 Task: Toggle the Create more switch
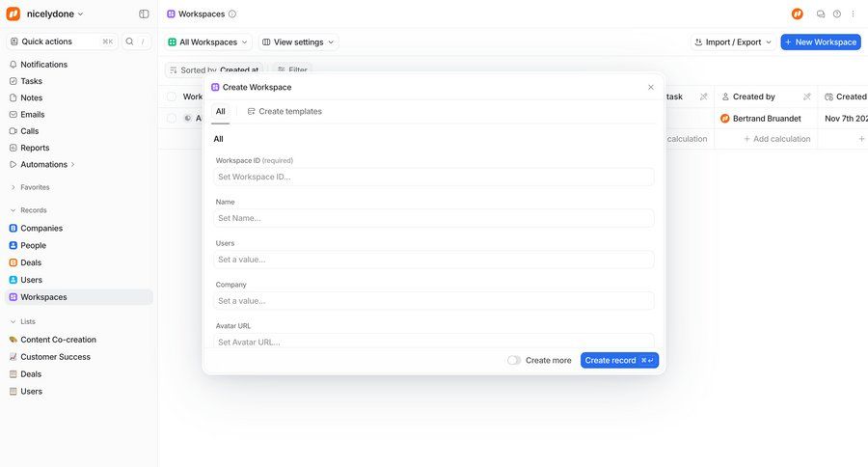[x=514, y=360]
